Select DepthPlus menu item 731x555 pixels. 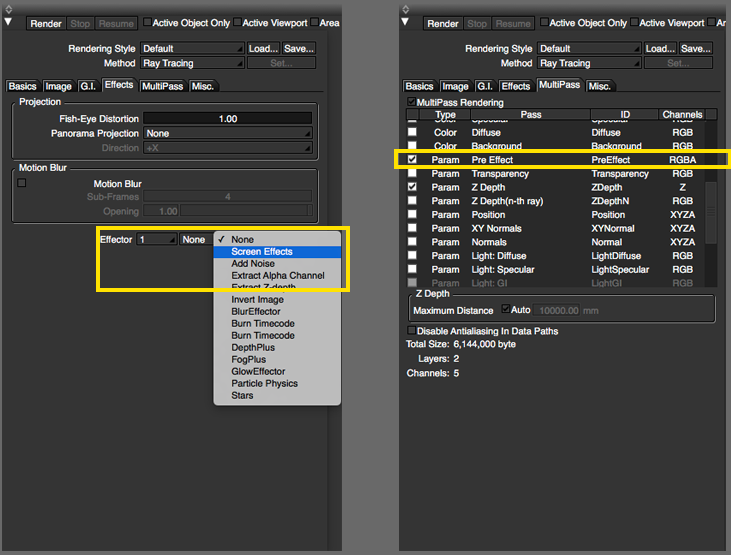coord(277,347)
